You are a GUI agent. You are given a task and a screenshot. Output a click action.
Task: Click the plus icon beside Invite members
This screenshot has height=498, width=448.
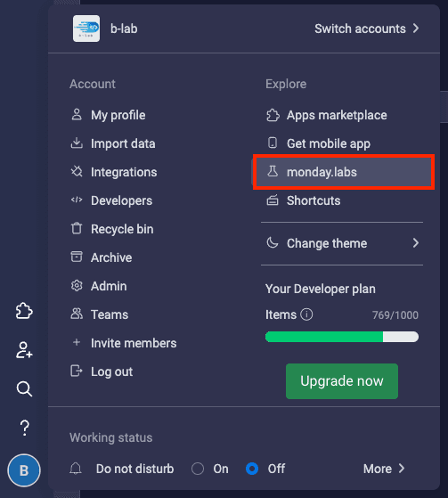[x=77, y=342]
